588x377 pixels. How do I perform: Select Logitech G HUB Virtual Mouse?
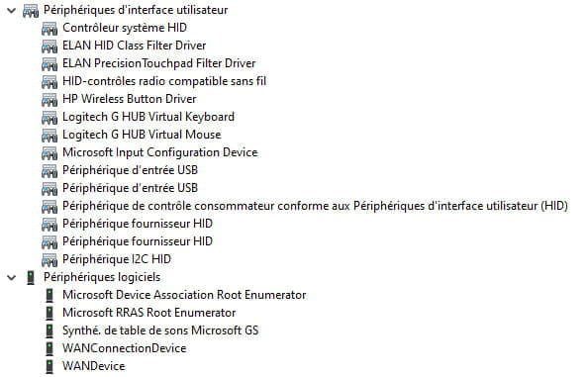pos(142,135)
